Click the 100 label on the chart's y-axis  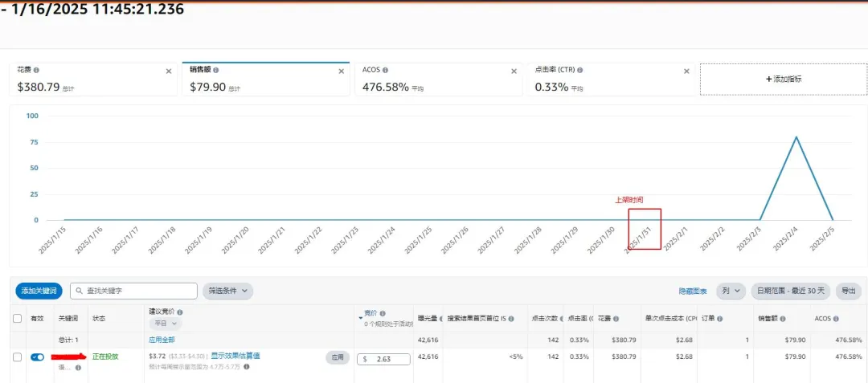point(32,116)
